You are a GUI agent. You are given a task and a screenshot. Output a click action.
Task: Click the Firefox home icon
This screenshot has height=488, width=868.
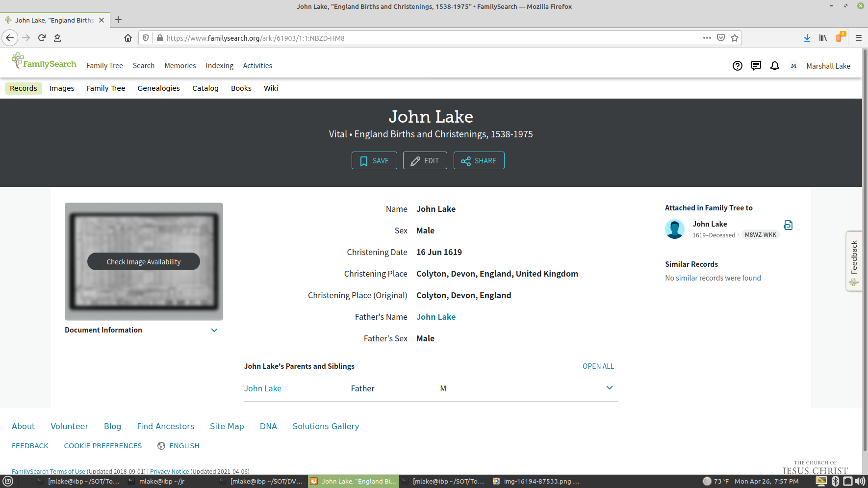click(x=128, y=38)
